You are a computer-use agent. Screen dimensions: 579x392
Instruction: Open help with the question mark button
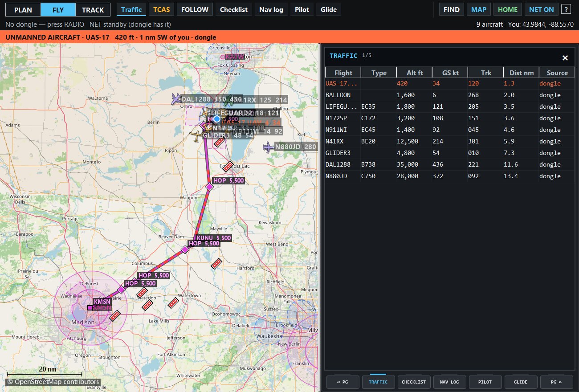pyautogui.click(x=566, y=9)
